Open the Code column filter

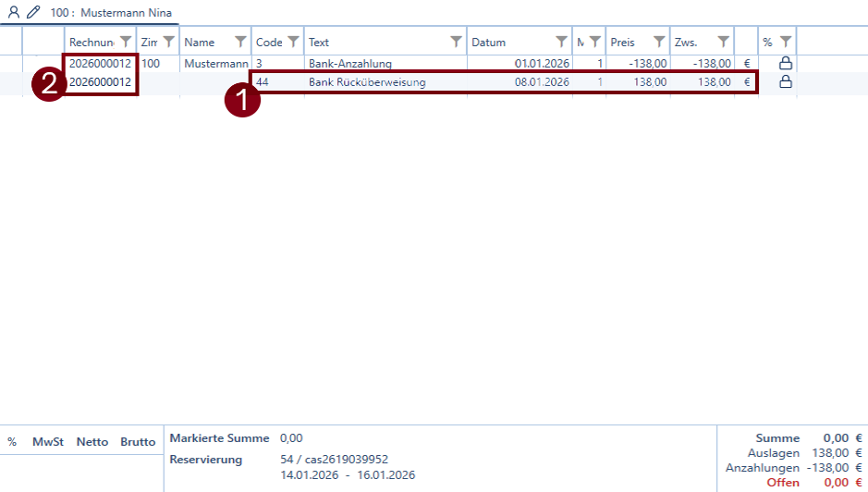coord(293,42)
